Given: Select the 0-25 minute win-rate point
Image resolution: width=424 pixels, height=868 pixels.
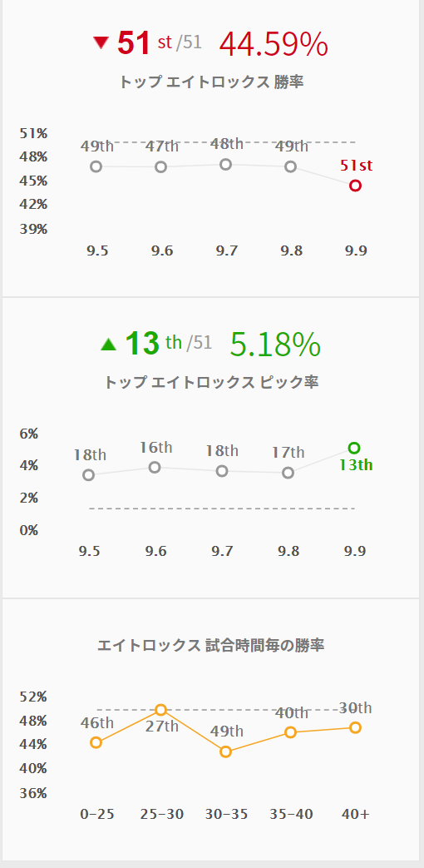Looking at the screenshot, I should (x=96, y=742).
